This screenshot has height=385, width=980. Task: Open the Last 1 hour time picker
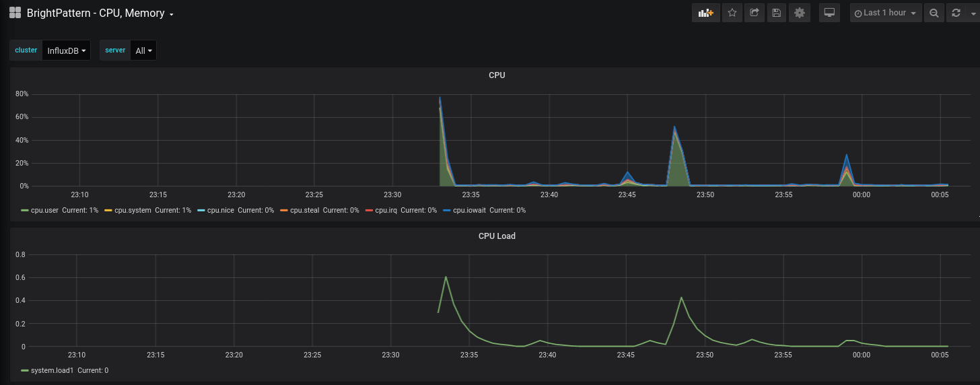(886, 13)
